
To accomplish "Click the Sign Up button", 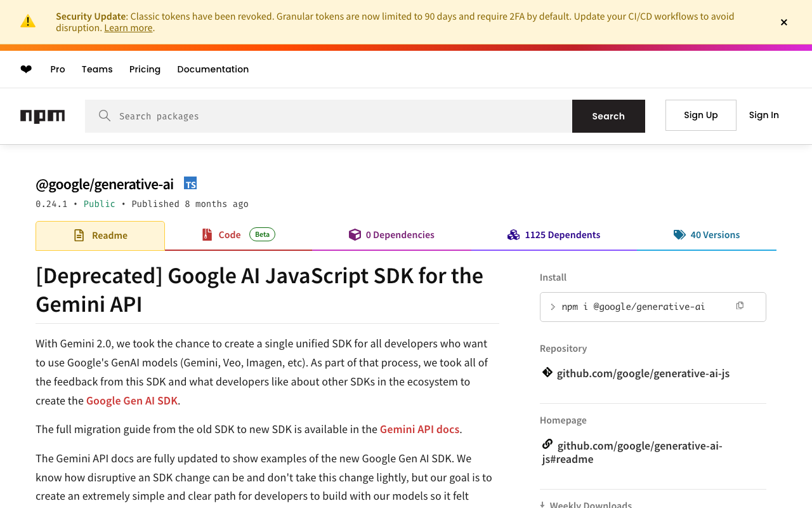I will pos(700,115).
